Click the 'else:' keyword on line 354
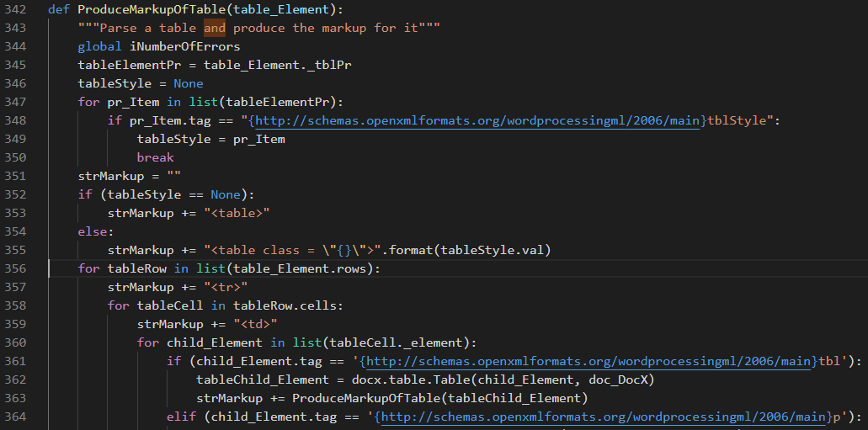The width and height of the screenshot is (868, 430). pos(96,231)
